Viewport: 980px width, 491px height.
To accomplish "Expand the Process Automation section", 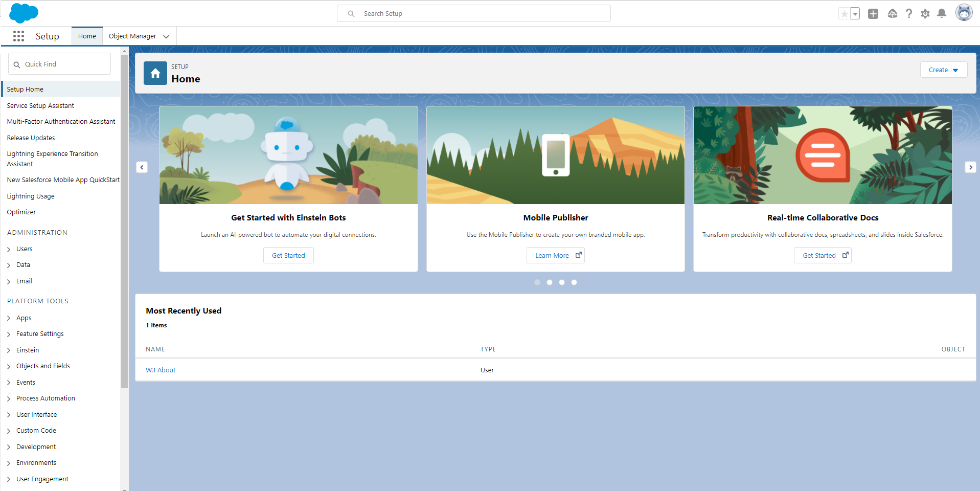I will [x=9, y=398].
